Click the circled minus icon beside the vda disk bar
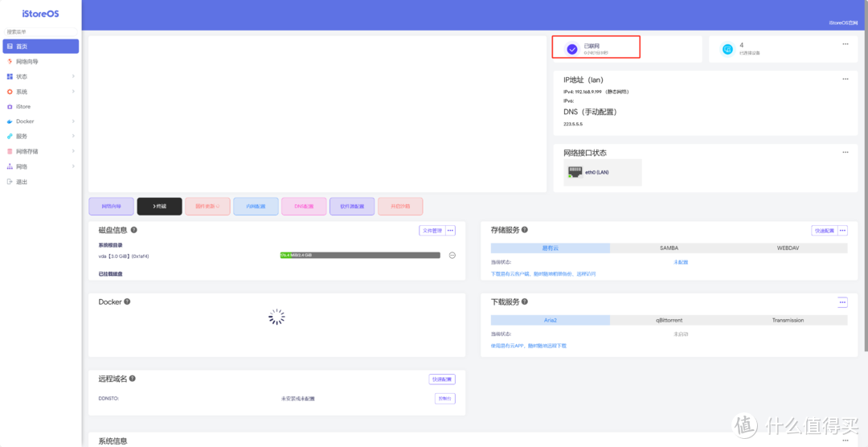Image resolution: width=868 pixels, height=447 pixels. pos(452,256)
